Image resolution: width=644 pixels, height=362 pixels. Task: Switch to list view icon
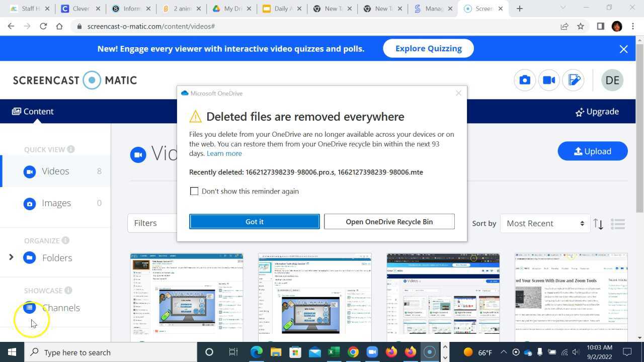[618, 224]
